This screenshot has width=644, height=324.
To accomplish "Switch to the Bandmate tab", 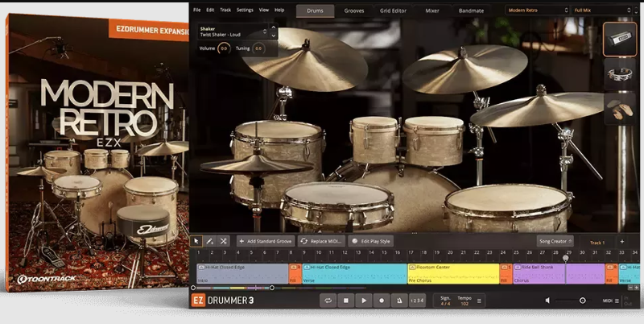I will [x=471, y=10].
